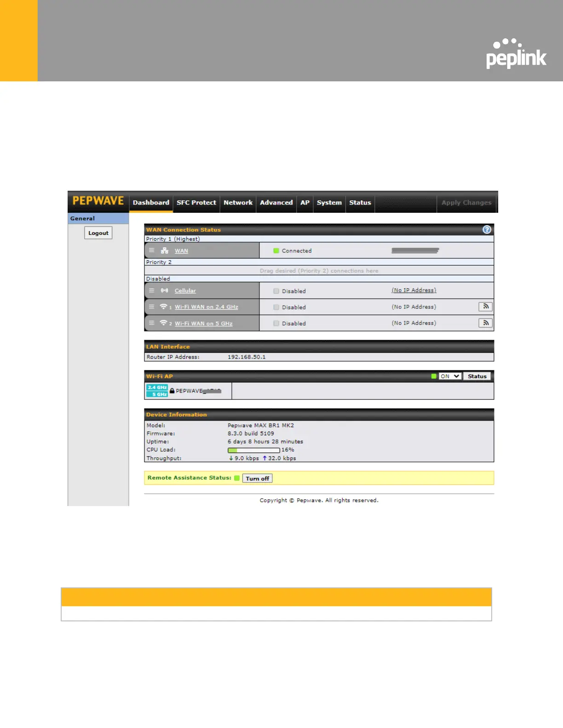Click the WAN ethernet network icon

(x=164, y=250)
